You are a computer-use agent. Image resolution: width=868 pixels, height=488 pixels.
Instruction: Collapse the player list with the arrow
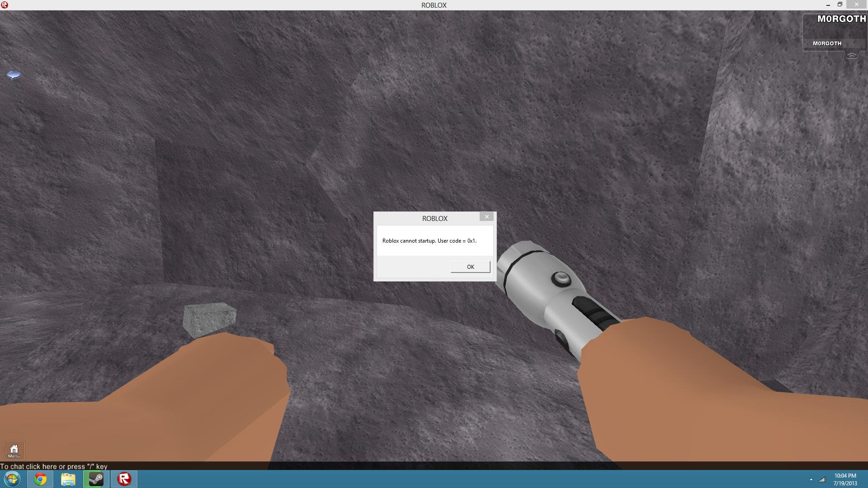point(851,55)
